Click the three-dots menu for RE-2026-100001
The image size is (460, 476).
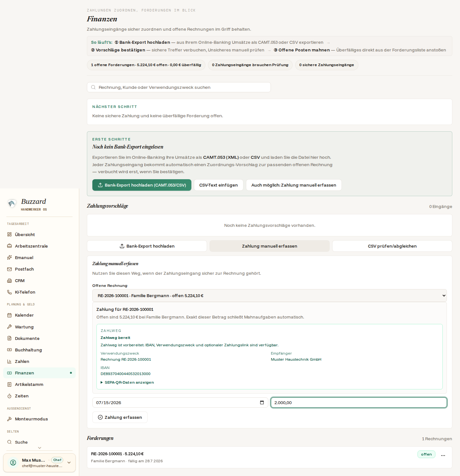(443, 456)
